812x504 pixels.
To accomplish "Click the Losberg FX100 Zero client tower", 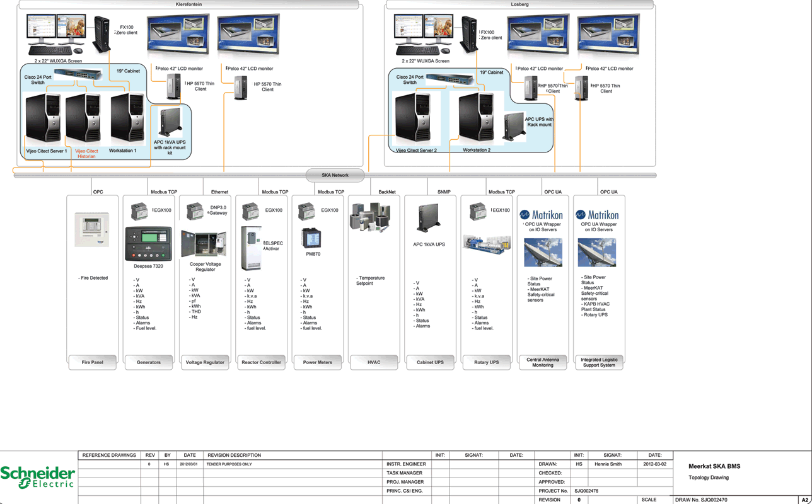I will tap(468, 35).
